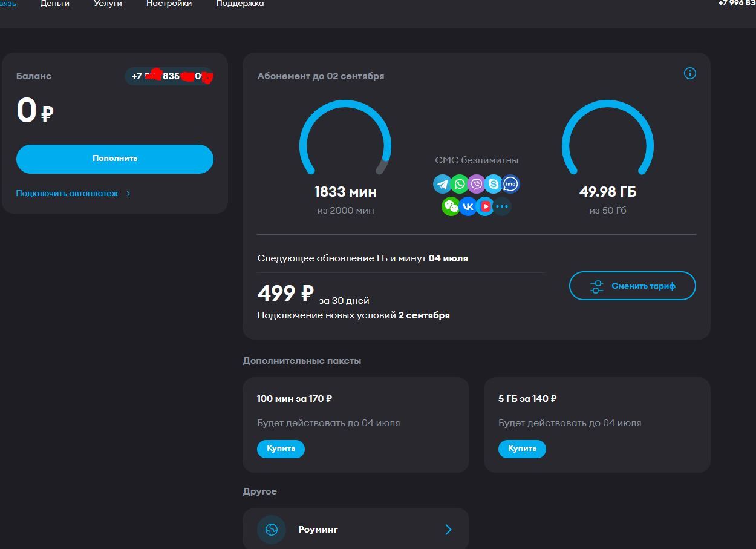Show more unlimited apps via three dots
Screen dimensions: 756x549
click(502, 206)
